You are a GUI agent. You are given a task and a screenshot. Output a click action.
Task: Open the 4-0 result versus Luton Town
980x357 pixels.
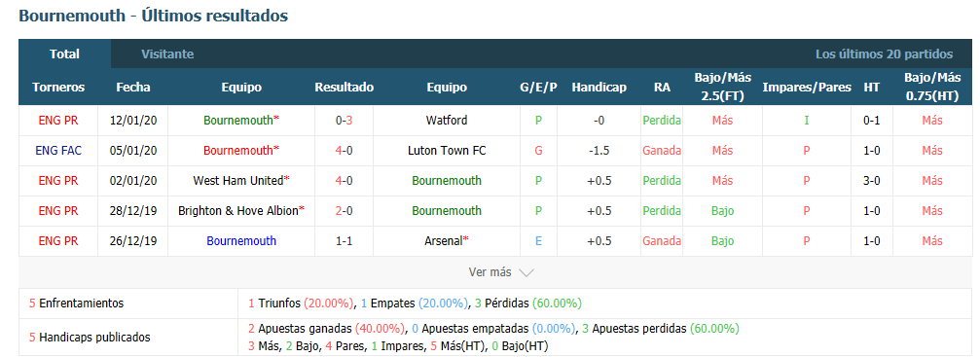point(344,151)
